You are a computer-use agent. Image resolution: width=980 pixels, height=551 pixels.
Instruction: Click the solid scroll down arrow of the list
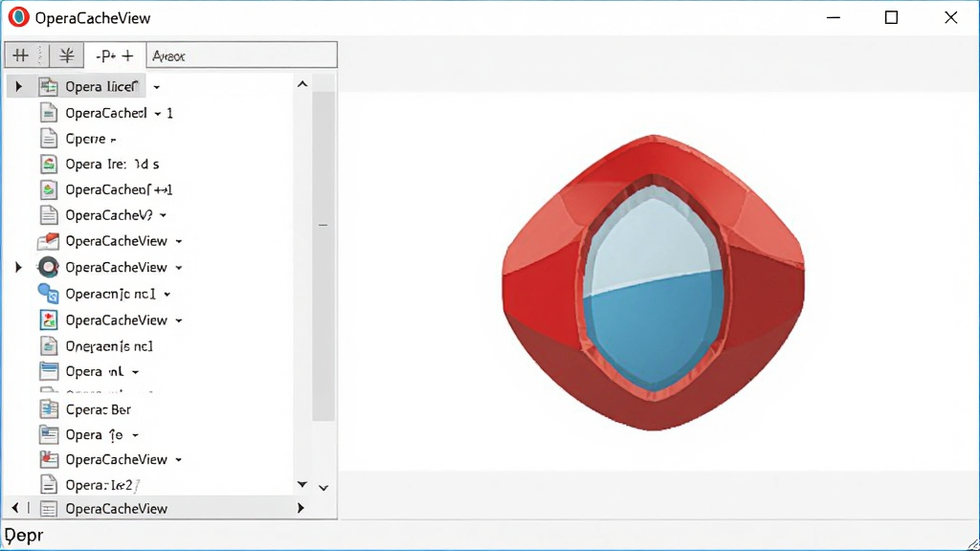tap(302, 484)
